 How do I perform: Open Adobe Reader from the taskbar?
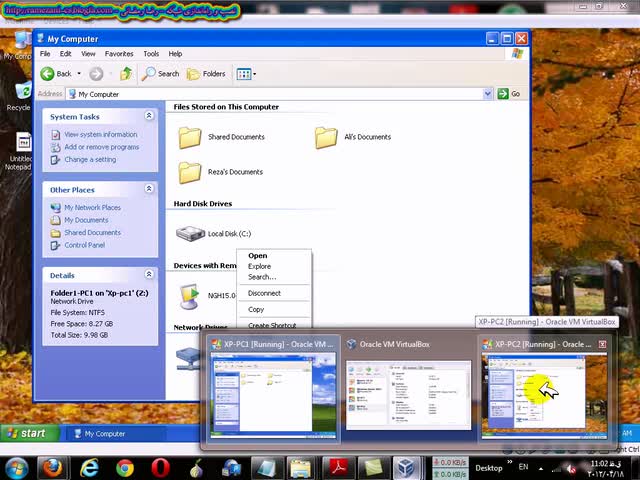(x=338, y=468)
